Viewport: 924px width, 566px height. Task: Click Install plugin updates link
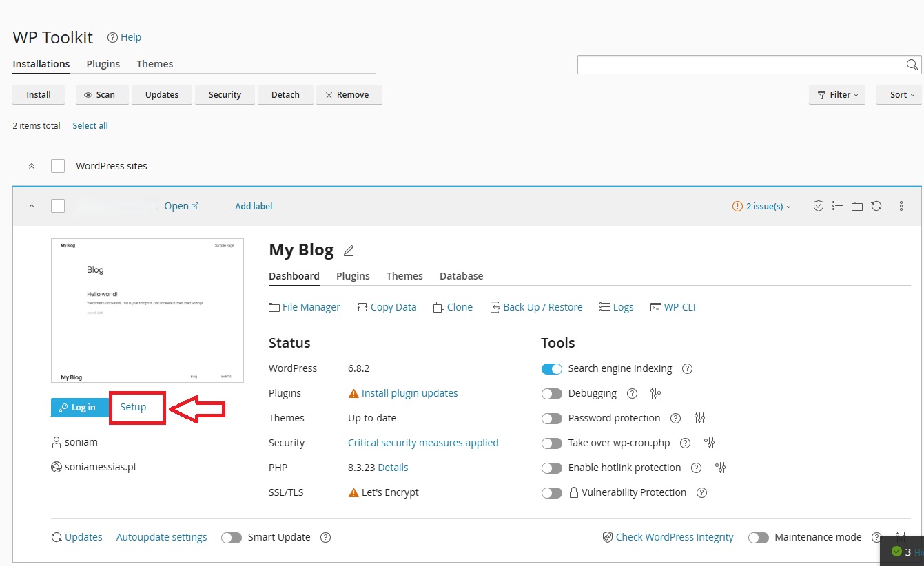(409, 393)
